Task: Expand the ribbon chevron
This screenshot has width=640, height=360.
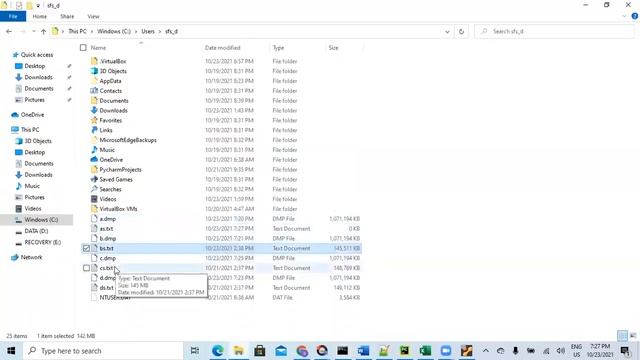Action: (x=624, y=16)
